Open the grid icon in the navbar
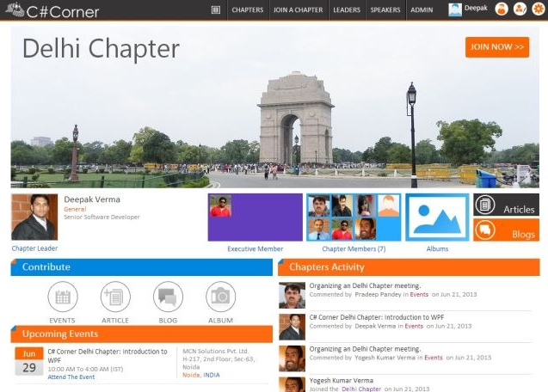This screenshot has height=392, width=548. coord(216,9)
